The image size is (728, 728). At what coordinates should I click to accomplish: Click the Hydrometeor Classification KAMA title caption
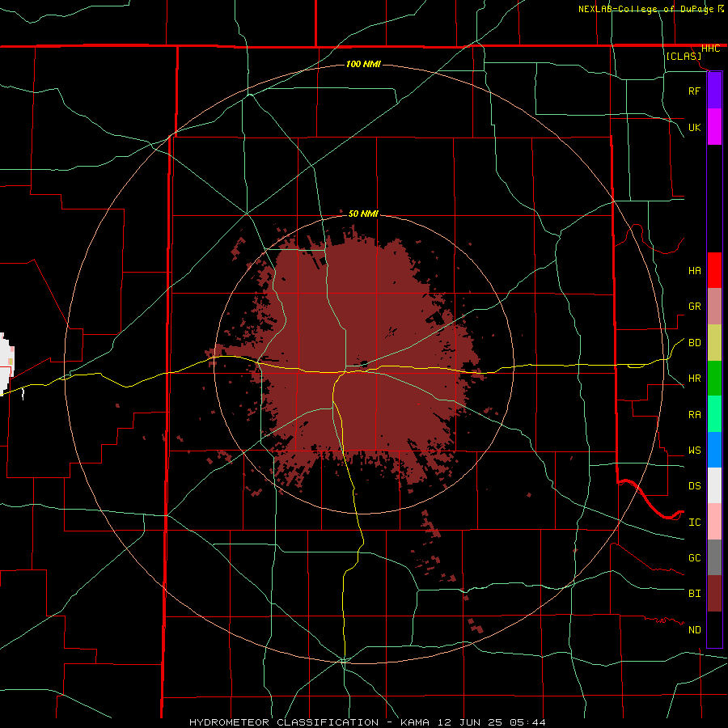coord(367,722)
